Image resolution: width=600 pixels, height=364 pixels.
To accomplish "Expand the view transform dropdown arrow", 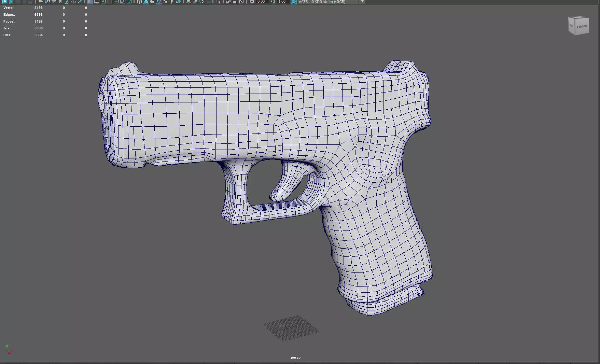I will click(x=362, y=2).
